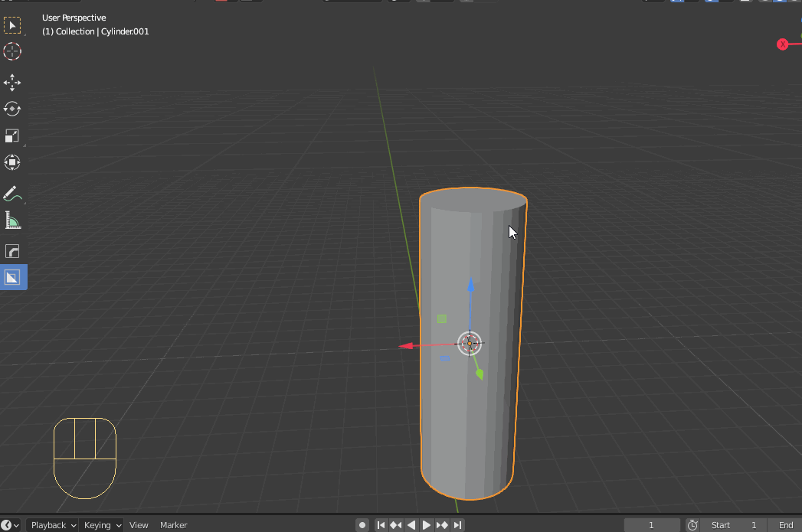Select the Rotate tool

coord(12,109)
